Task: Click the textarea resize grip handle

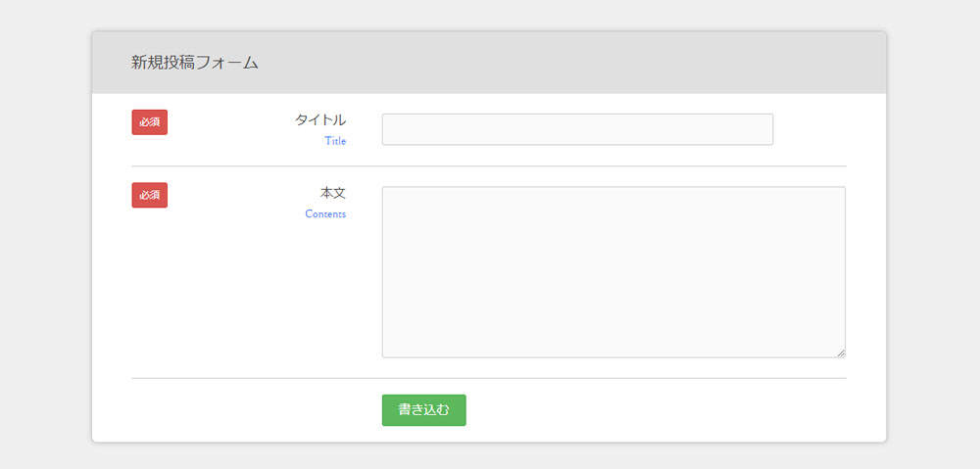Action: [x=841, y=352]
